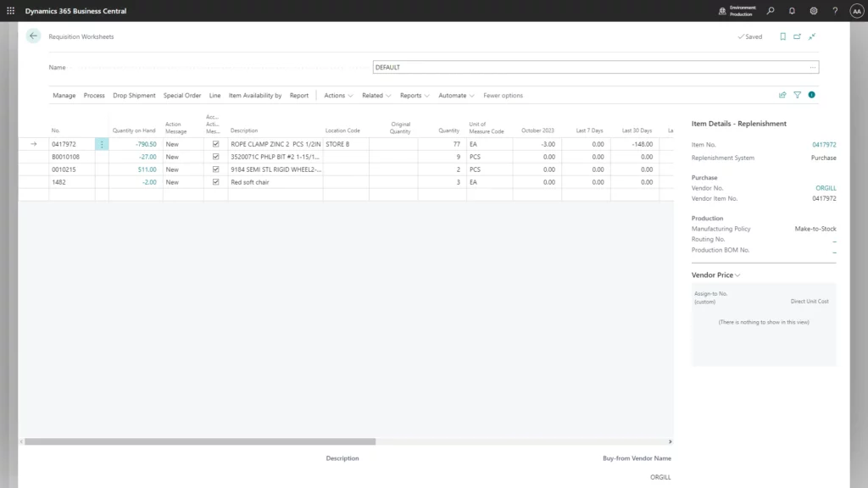The height and width of the screenshot is (488, 868).
Task: Click the bookmark page icon
Action: coord(783,36)
